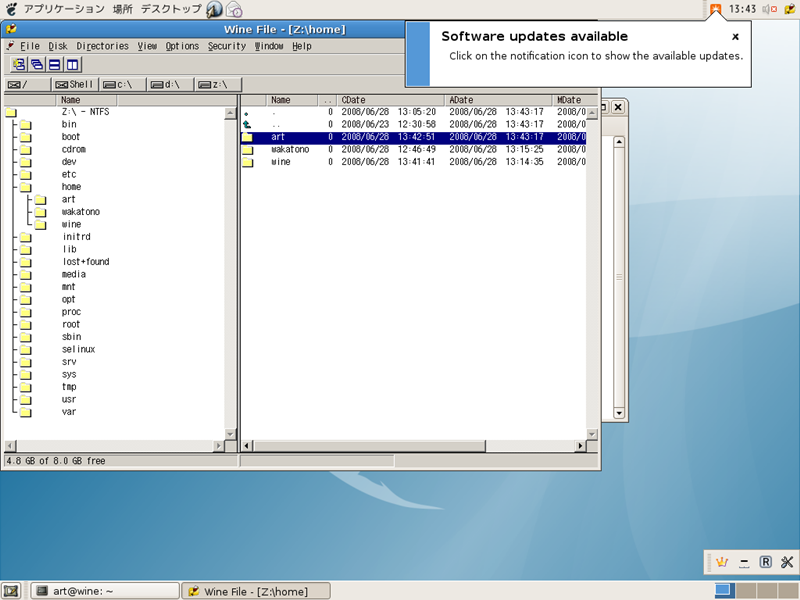
Task: Select the art folder in file list
Action: tap(413, 137)
